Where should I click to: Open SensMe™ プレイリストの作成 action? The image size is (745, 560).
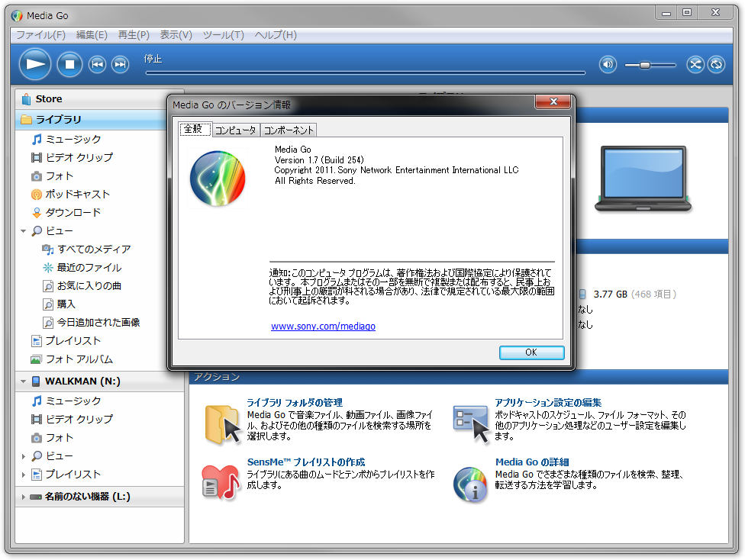point(306,462)
